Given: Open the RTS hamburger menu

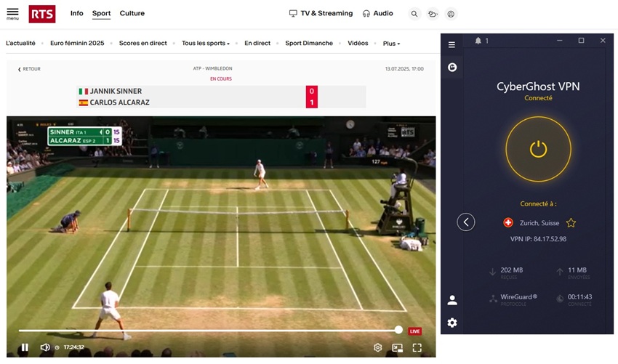Looking at the screenshot, I should pos(12,14).
